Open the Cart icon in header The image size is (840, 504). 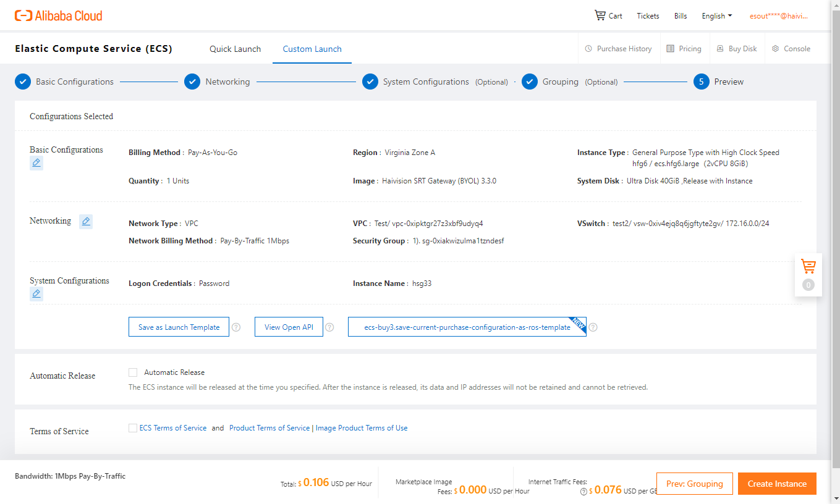click(600, 15)
